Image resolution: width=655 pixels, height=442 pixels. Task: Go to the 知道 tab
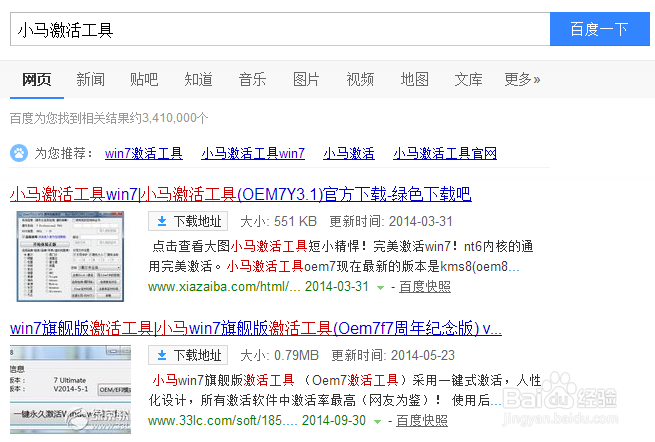coord(198,79)
